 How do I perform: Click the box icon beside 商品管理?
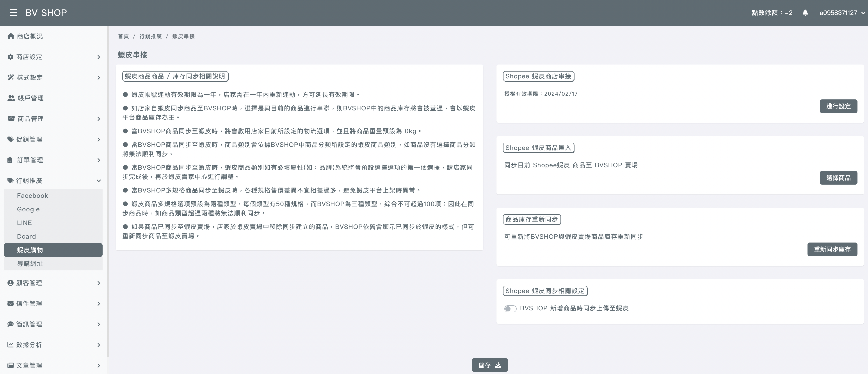tap(11, 119)
